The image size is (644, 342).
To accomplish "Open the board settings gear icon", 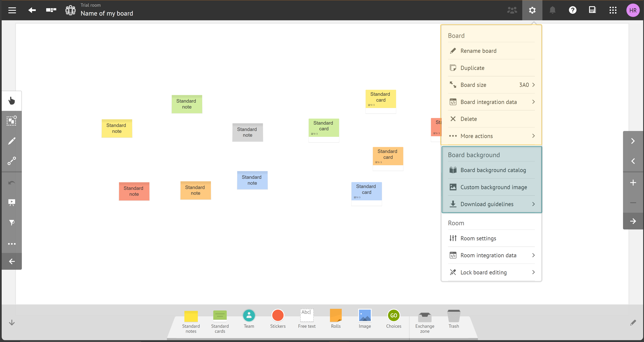I will [x=532, y=10].
